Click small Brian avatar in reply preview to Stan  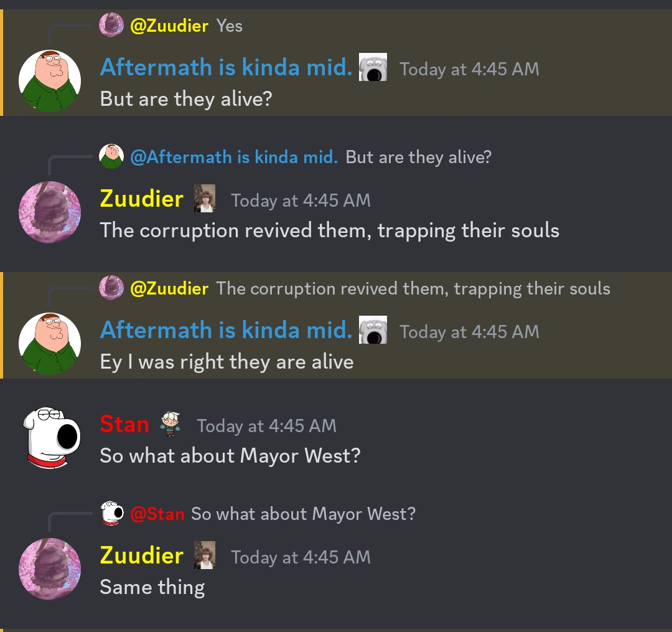click(112, 513)
